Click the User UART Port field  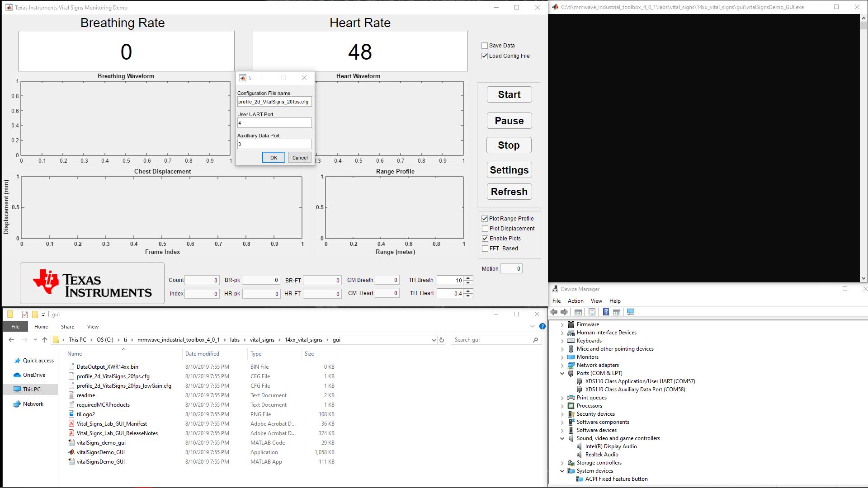274,123
